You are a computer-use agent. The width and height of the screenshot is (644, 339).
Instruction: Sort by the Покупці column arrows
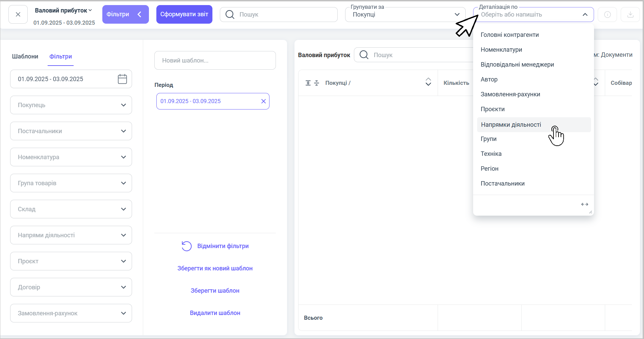tap(428, 82)
